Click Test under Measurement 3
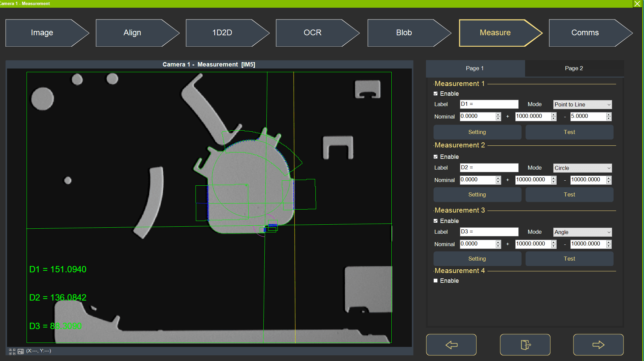The image size is (644, 361). pos(569,259)
